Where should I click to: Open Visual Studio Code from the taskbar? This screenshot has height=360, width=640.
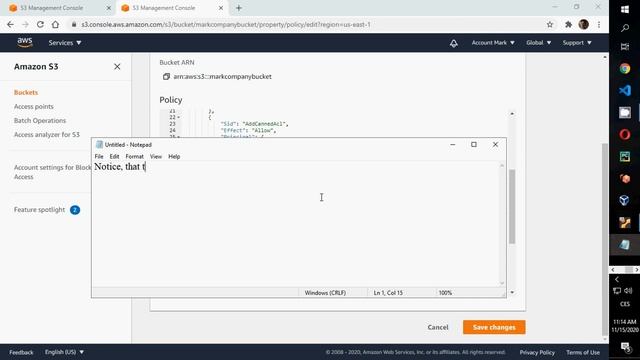pos(624,91)
